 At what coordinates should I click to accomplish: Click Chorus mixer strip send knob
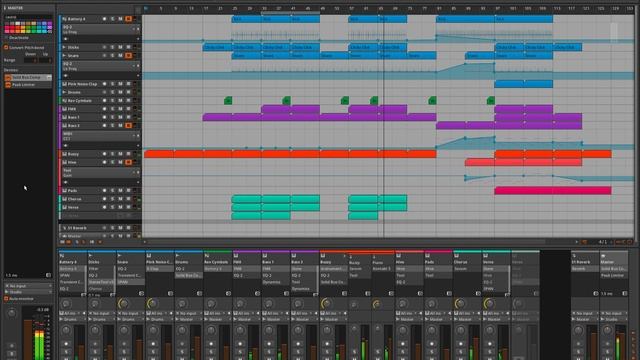tap(460, 303)
